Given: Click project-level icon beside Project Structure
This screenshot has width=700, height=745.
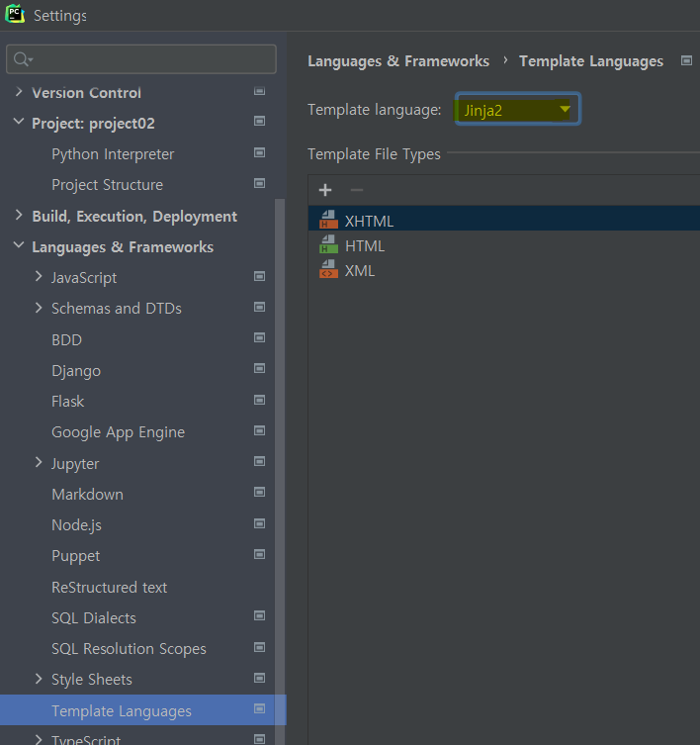Looking at the screenshot, I should coord(259,183).
